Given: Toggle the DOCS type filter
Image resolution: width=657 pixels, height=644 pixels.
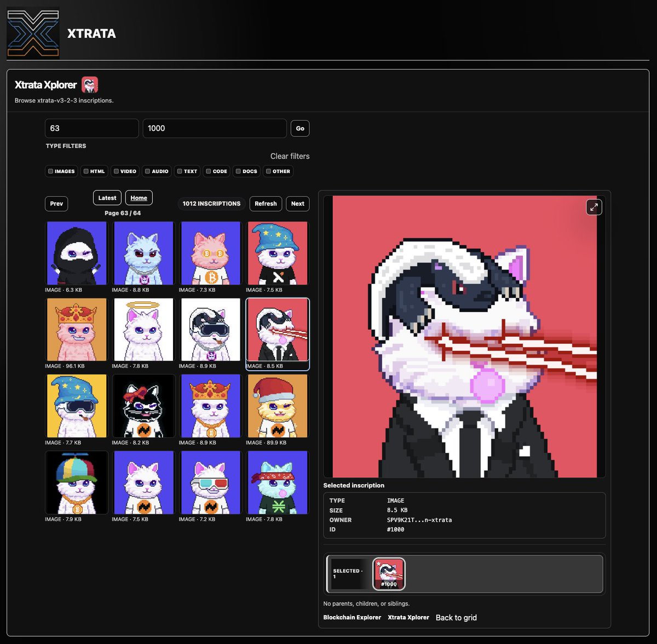Looking at the screenshot, I should [246, 171].
